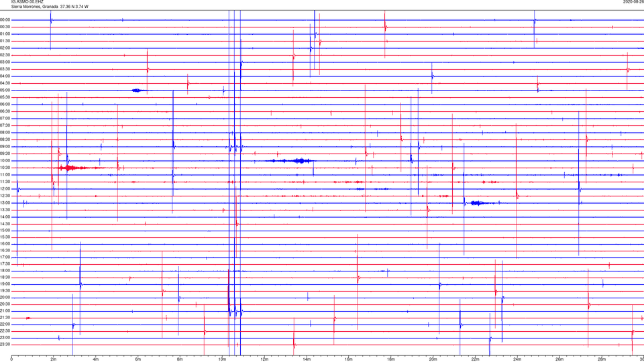Select the 08:00 time label
The image size is (644, 362).
(x=5, y=133)
